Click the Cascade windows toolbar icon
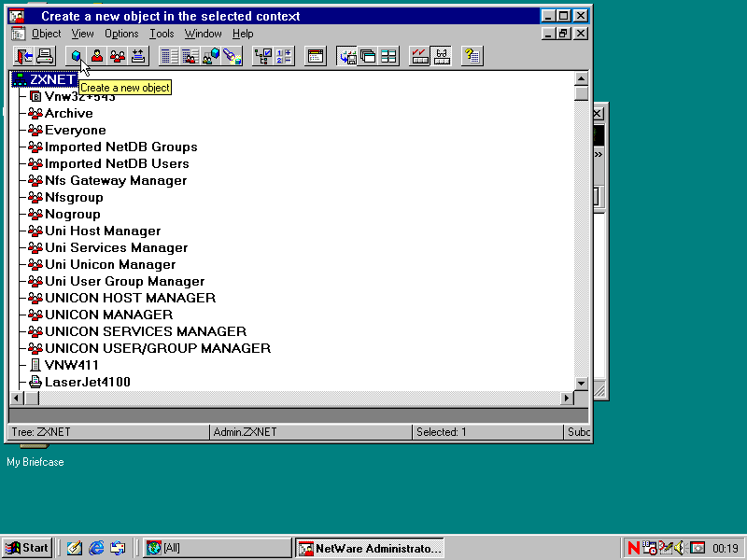The height and width of the screenshot is (560, 747). (x=368, y=56)
